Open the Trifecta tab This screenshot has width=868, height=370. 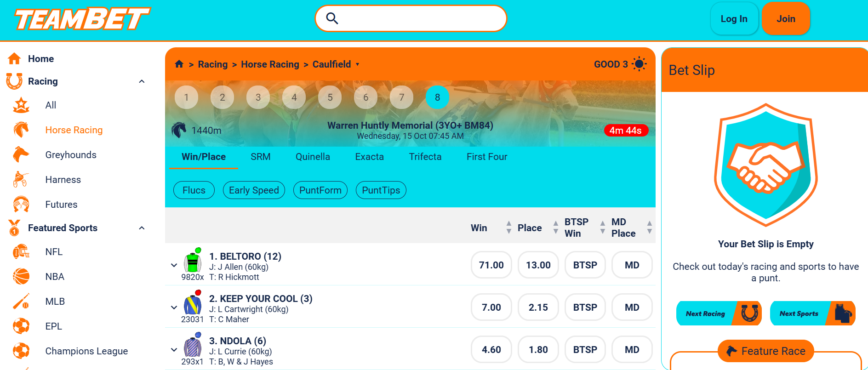click(425, 157)
